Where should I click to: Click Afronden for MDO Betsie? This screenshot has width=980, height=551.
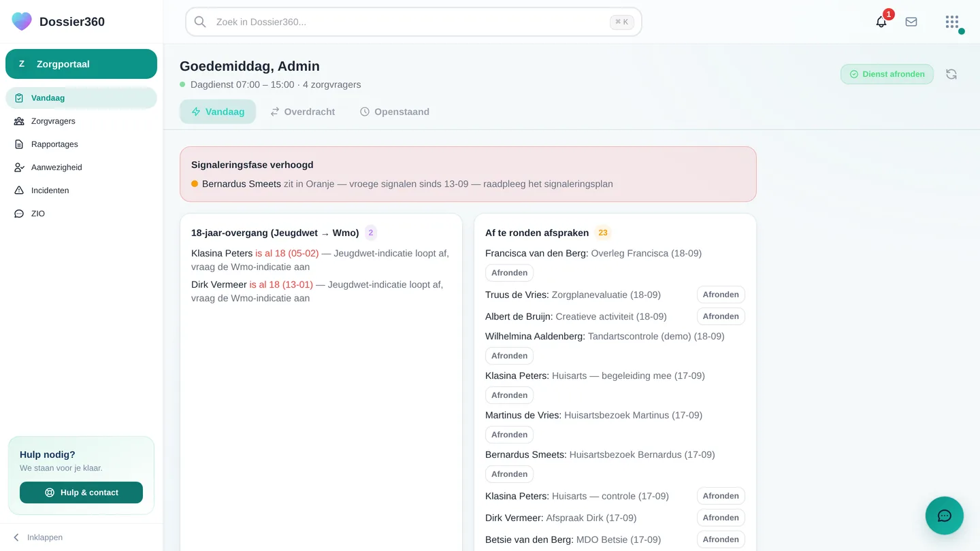(721, 539)
